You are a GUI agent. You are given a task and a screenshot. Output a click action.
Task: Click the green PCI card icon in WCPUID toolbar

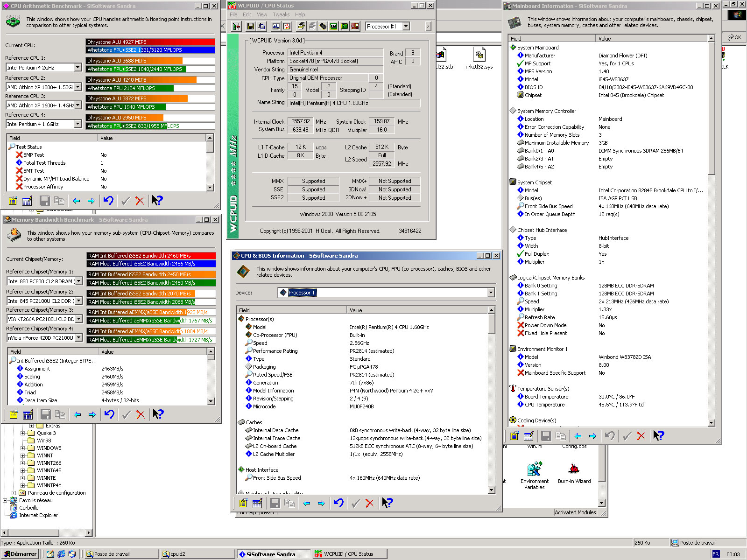tap(344, 26)
